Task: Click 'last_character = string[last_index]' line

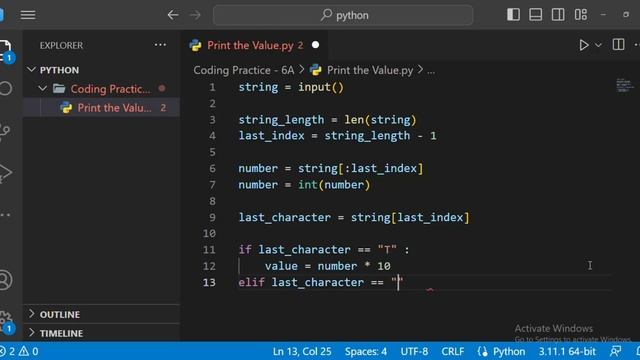Action: [x=354, y=217]
